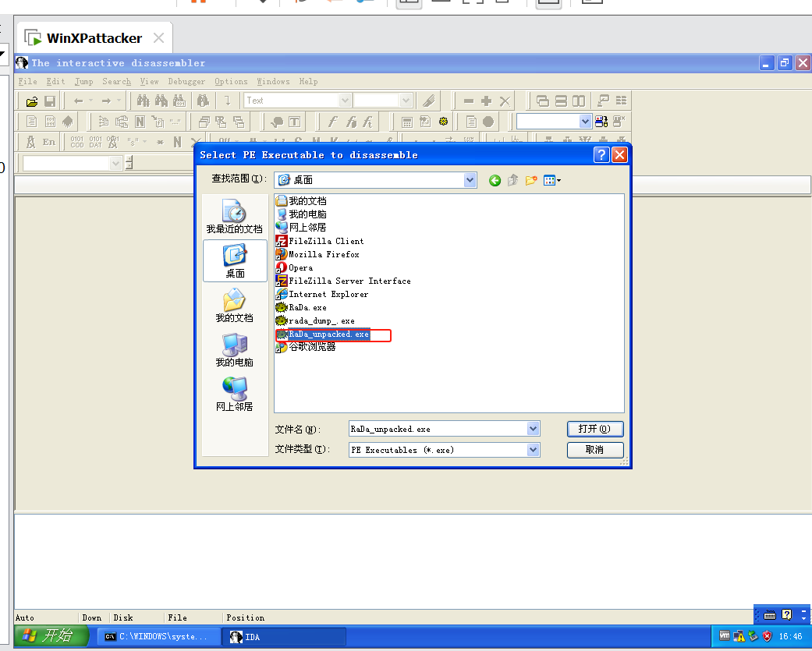Open 我的电脑 sidebar shortcut
Viewport: 812px width, 651px height.
[235, 350]
